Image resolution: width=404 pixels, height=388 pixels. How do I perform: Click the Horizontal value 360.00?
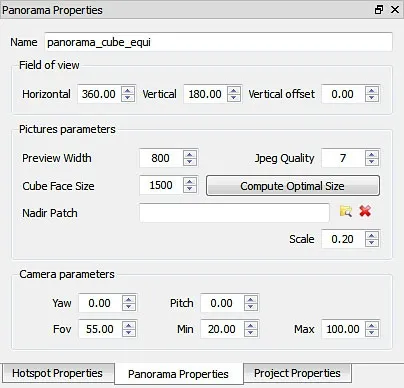pyautogui.click(x=99, y=94)
